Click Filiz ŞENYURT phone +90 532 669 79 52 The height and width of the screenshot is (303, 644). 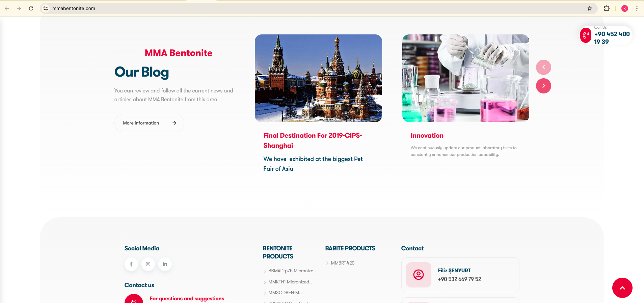coord(459,279)
